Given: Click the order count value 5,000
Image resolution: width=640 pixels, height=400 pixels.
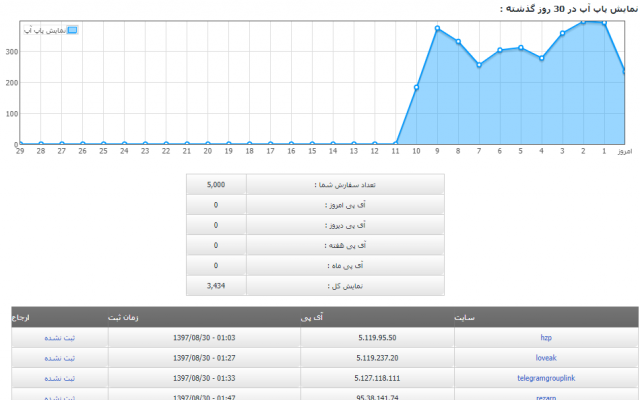Looking at the screenshot, I should (216, 184).
